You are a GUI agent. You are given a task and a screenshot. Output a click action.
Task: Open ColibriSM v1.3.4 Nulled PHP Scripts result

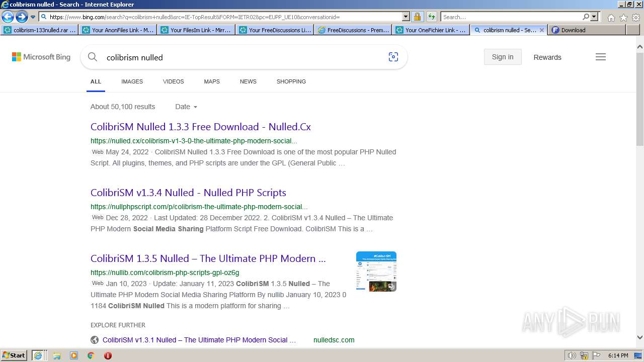point(188,193)
